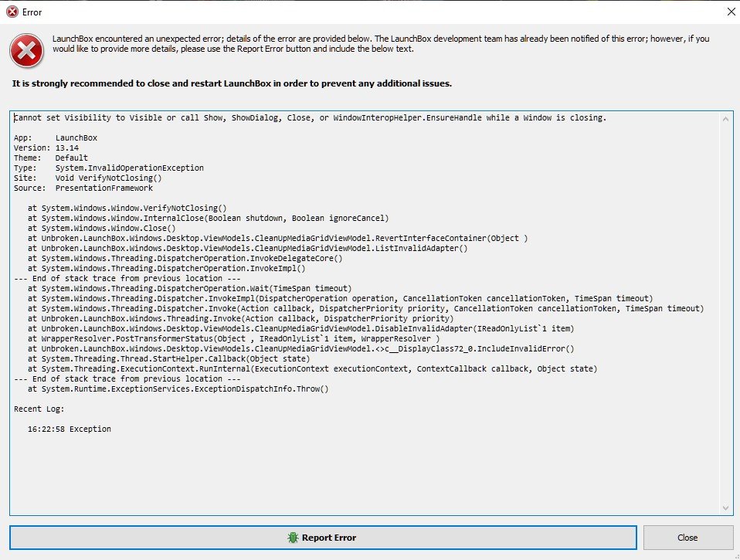The width and height of the screenshot is (740, 560).
Task: Click the scrollbar down arrow in error details
Action: coord(725,507)
